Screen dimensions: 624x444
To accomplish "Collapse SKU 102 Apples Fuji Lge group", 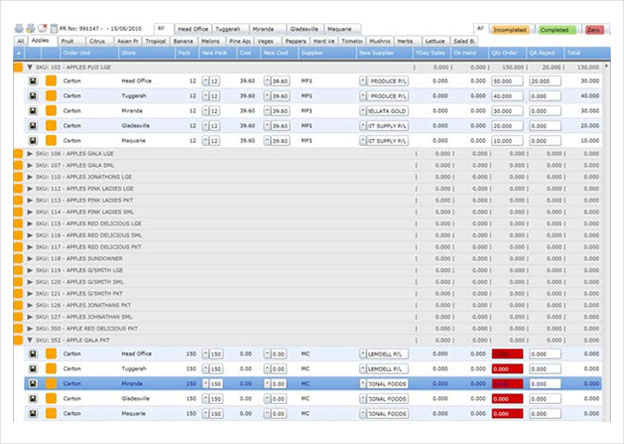I will [30, 67].
